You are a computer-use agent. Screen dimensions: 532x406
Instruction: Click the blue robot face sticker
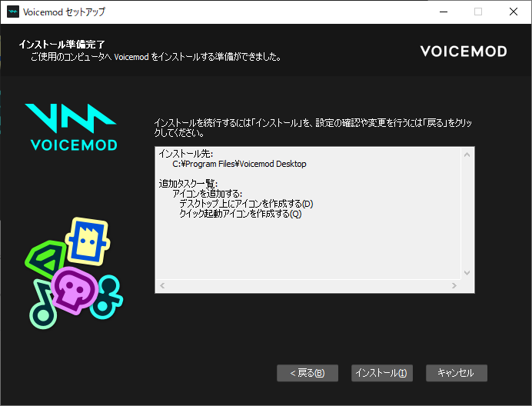[x=88, y=241]
